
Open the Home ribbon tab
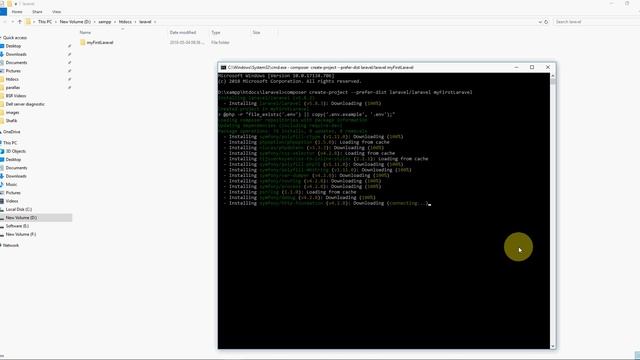[x=17, y=12]
